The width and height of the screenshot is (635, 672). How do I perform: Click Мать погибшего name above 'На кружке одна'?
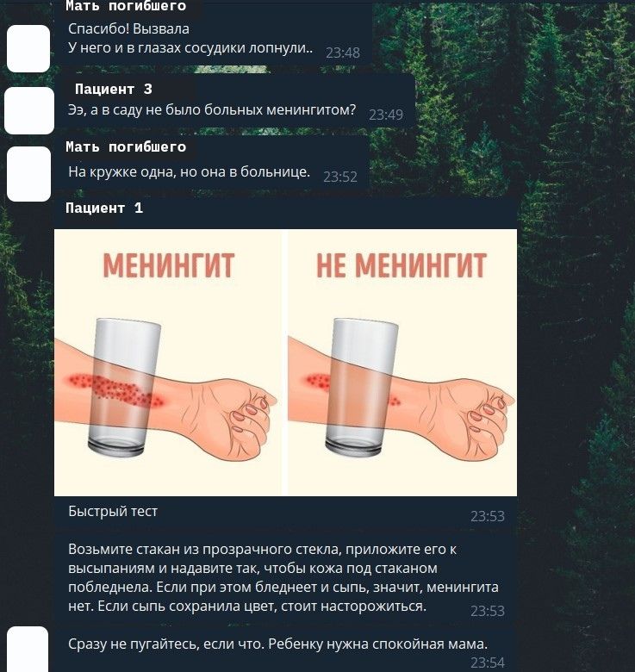tap(126, 147)
